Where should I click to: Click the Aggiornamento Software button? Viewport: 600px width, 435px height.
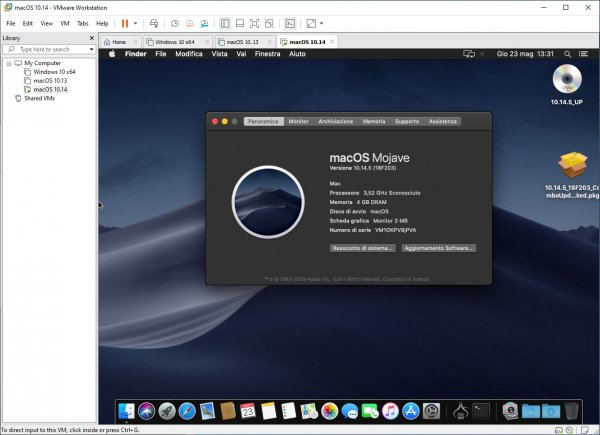[439, 248]
